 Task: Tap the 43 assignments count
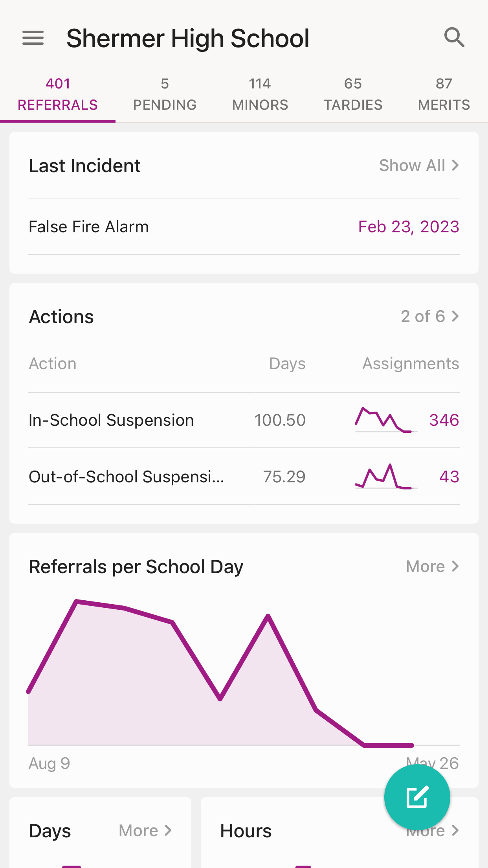449,477
